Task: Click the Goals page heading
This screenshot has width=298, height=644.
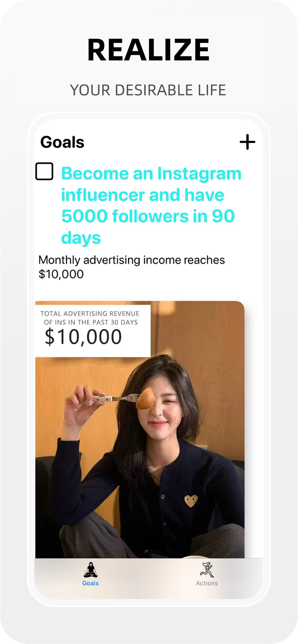Action: pos(62,142)
